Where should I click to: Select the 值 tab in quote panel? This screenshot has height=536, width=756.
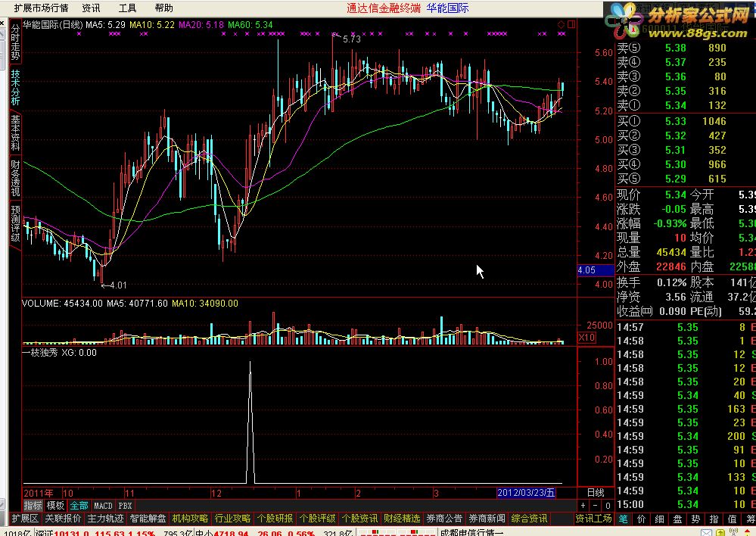[x=733, y=519]
